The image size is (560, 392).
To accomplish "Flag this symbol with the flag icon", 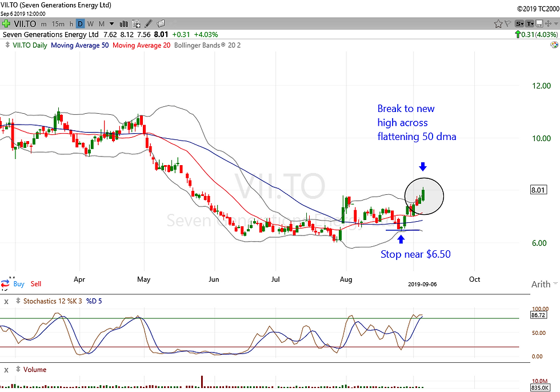I will [x=507, y=24].
